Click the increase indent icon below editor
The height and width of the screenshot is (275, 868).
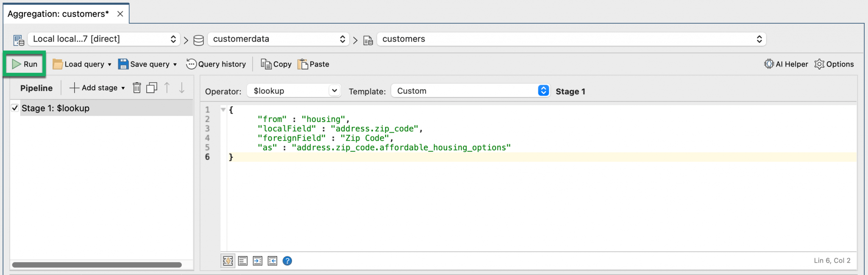[x=258, y=261]
